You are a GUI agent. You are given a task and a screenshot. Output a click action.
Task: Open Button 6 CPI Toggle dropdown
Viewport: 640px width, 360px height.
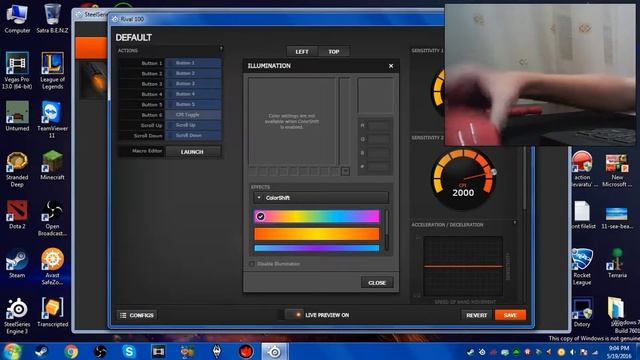point(193,115)
